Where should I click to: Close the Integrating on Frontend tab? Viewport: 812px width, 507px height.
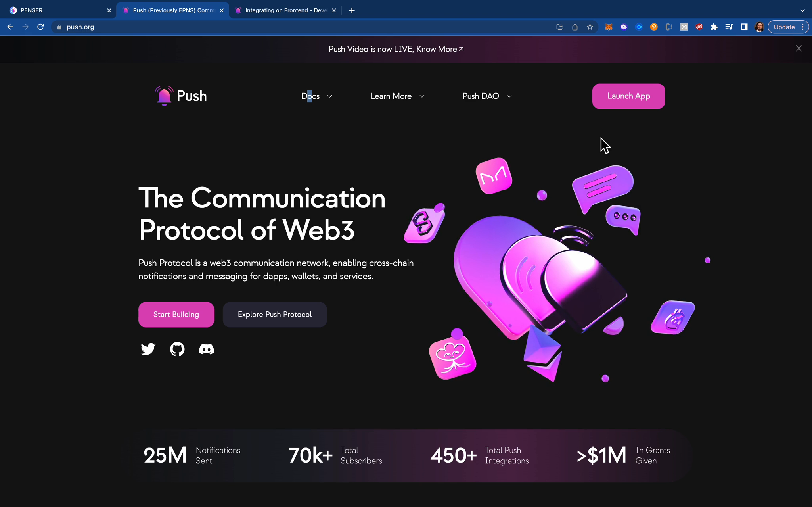[x=334, y=10]
